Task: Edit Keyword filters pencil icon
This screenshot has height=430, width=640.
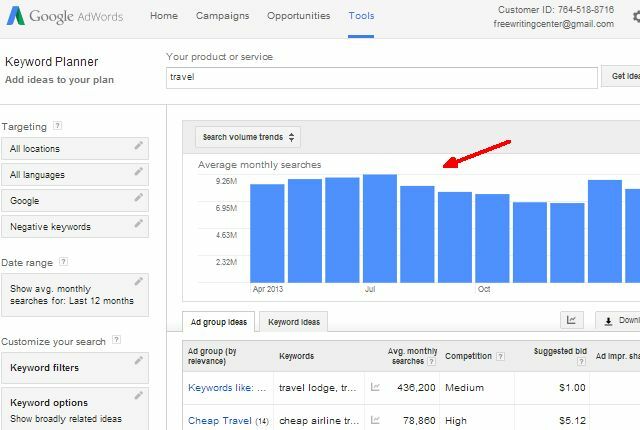Action: 139,361
